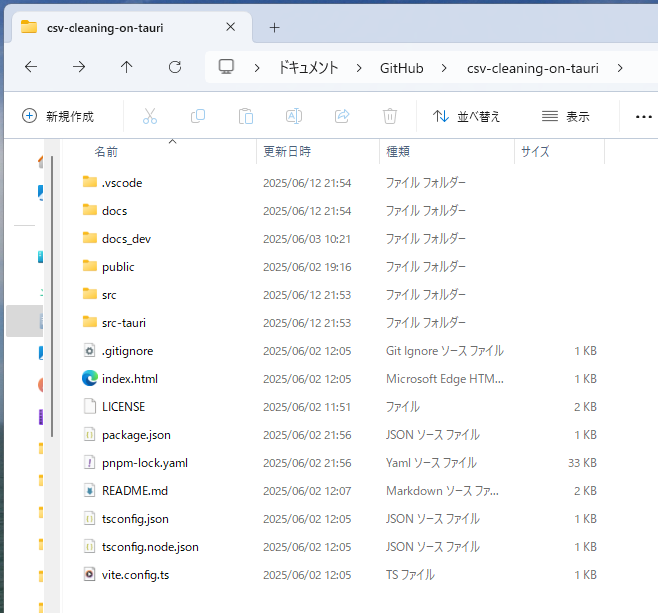Click date 2025/06/02 12:07 of README.md
Screen dimensions: 658x613
[307, 491]
